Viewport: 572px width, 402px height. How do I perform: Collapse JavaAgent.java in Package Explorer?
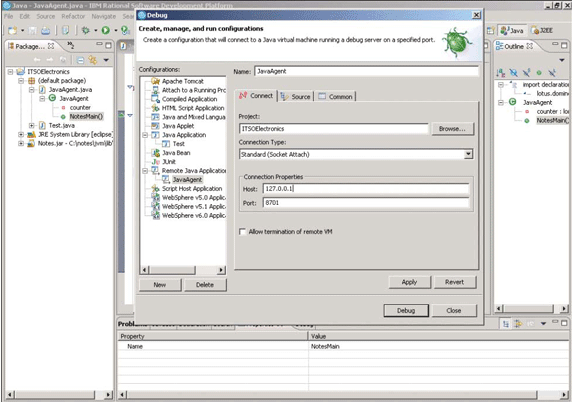32,90
